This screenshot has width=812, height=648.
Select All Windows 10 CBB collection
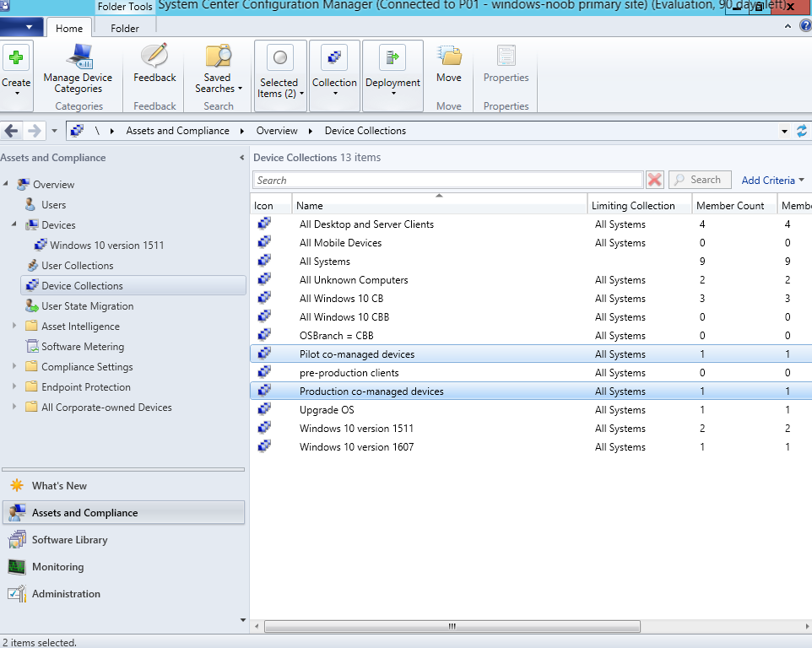531,317
